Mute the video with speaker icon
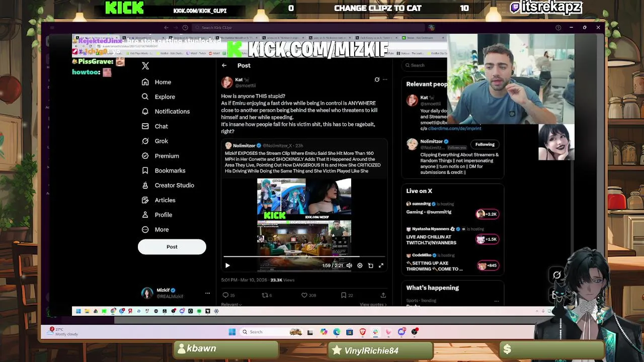644x362 pixels. [349, 265]
